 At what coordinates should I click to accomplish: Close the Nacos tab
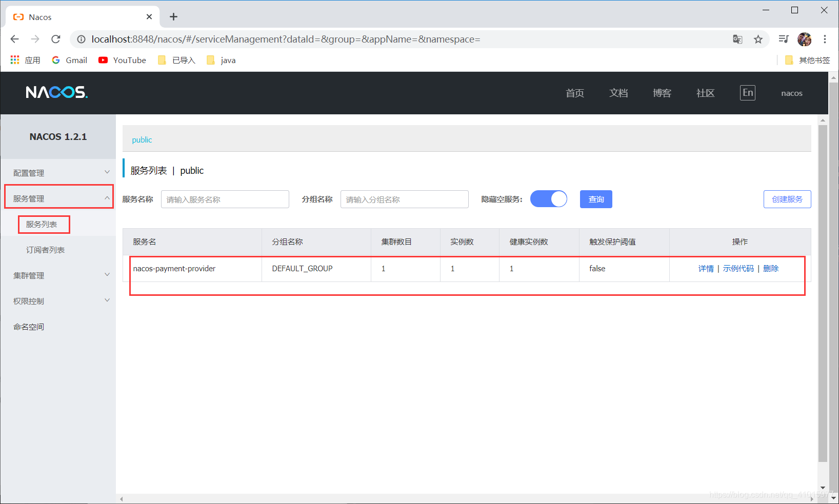coord(149,17)
